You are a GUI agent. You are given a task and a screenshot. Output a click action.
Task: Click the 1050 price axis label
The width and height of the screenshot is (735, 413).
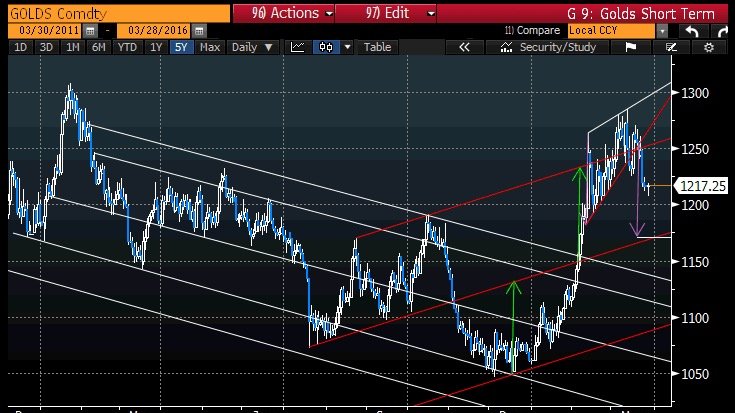(x=695, y=375)
